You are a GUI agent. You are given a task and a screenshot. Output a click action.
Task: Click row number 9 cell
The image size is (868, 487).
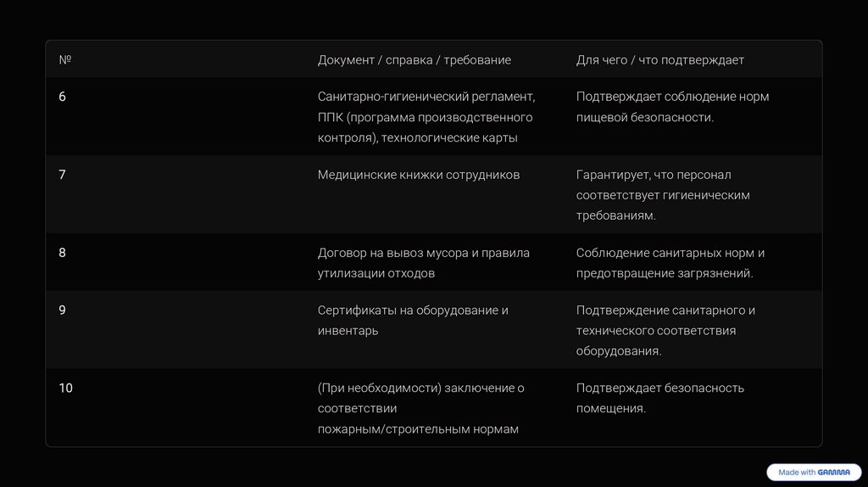tap(63, 311)
